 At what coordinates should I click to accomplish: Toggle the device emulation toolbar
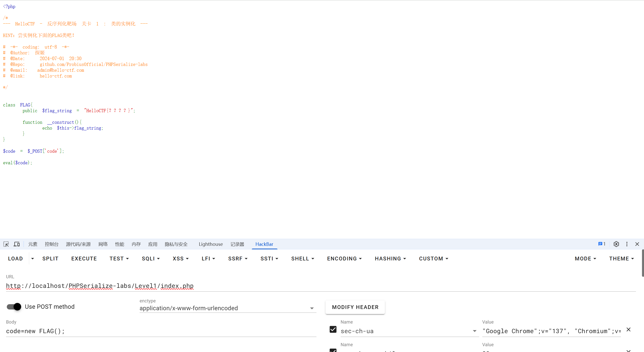tap(16, 244)
